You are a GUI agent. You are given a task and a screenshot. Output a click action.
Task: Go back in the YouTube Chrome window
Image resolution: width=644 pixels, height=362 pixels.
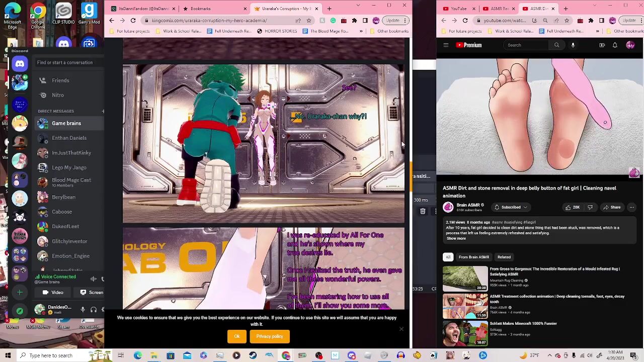click(x=444, y=21)
